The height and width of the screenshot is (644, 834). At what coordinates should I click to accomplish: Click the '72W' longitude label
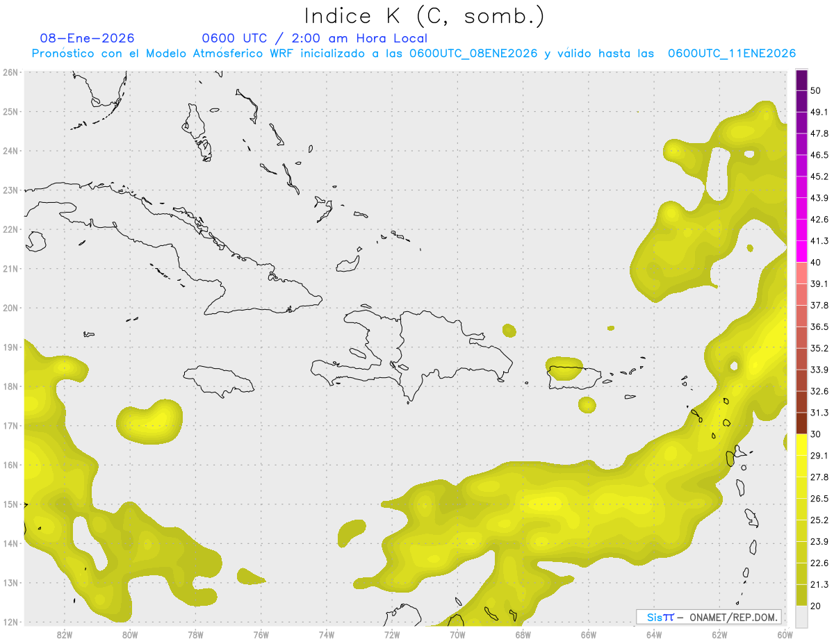pos(392,634)
